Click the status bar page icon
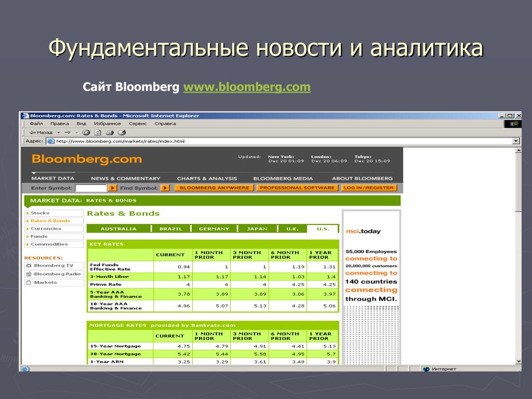This screenshot has width=532, height=399. [x=26, y=369]
